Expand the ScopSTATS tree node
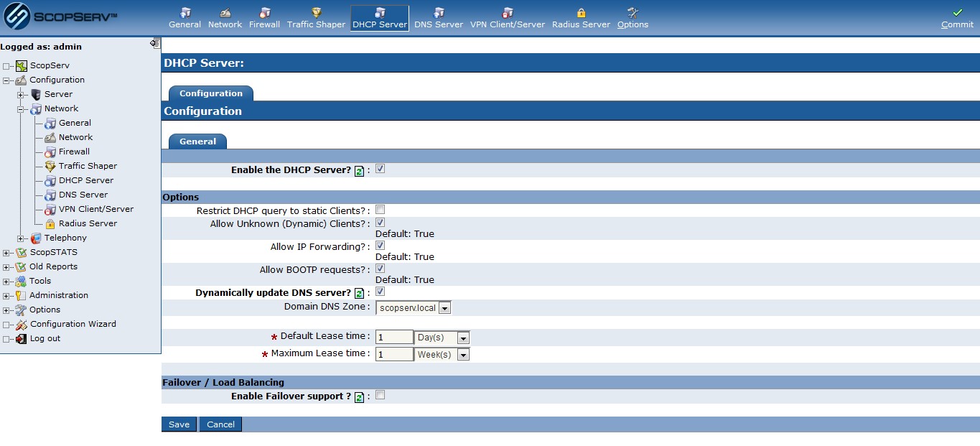The image size is (980, 446). coord(6,253)
